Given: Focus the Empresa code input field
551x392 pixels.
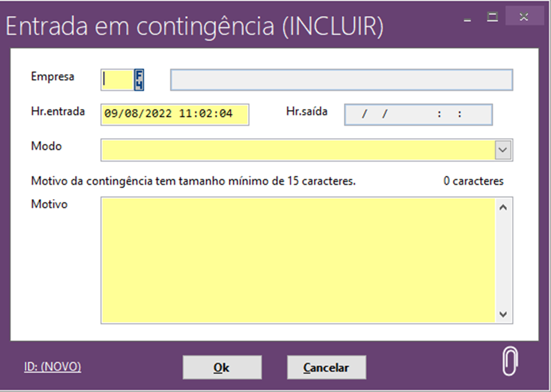Looking at the screenshot, I should (117, 80).
